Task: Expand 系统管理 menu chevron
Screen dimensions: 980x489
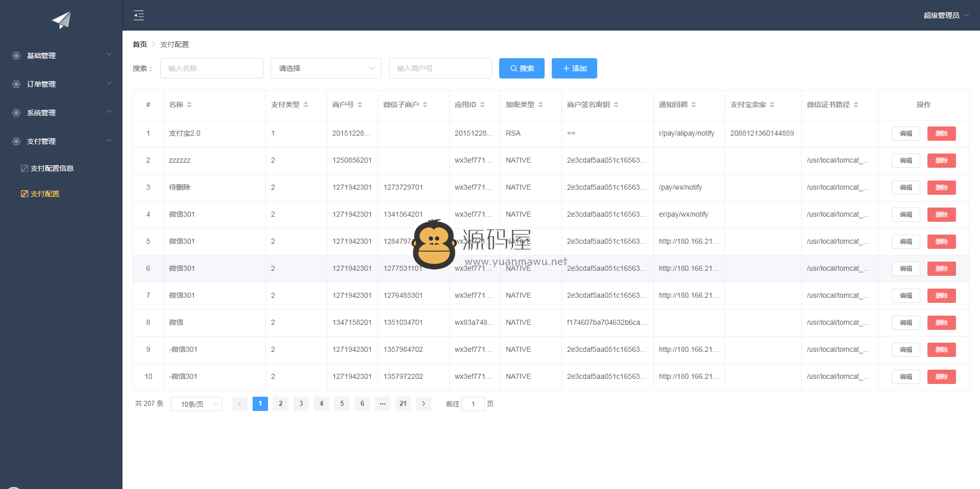Action: [109, 112]
